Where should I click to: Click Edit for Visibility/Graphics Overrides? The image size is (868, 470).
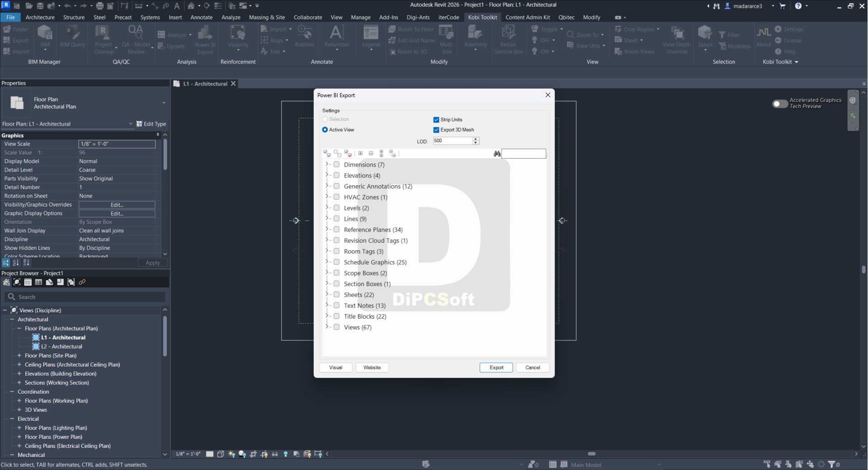(117, 205)
